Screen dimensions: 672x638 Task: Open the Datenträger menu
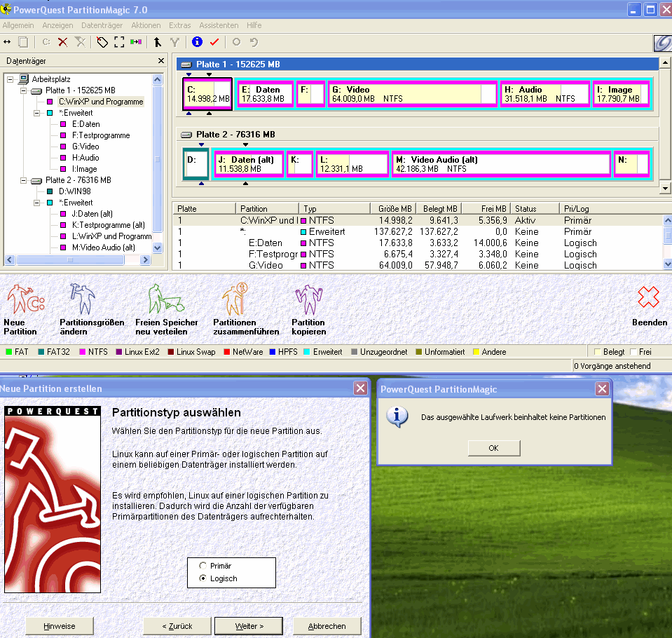click(x=102, y=25)
